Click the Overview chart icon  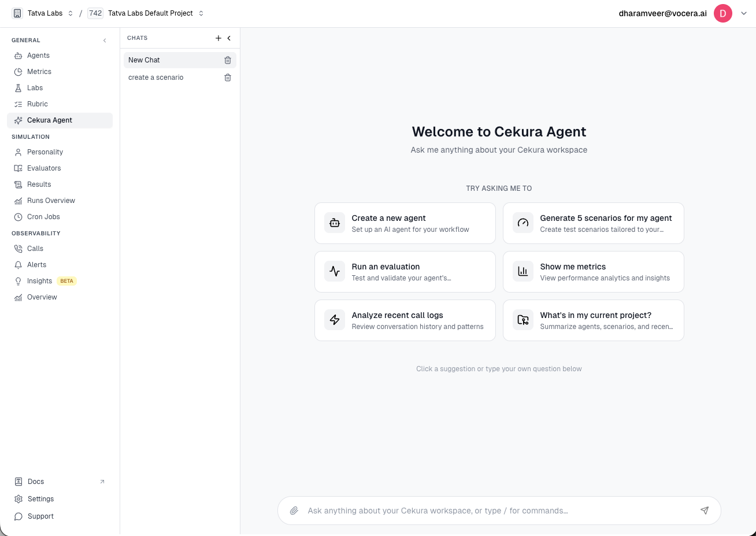click(x=18, y=297)
